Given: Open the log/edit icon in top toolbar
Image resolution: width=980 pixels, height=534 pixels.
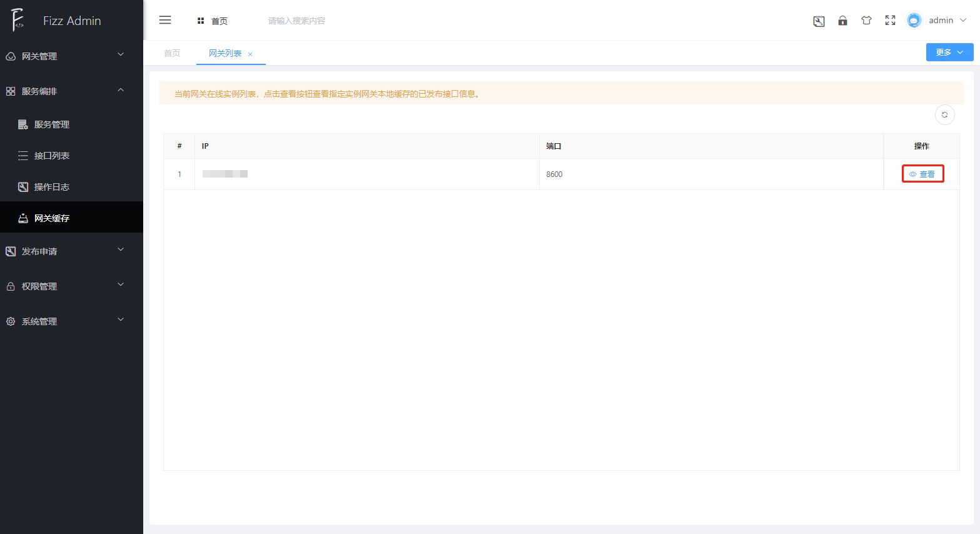Looking at the screenshot, I should (819, 21).
